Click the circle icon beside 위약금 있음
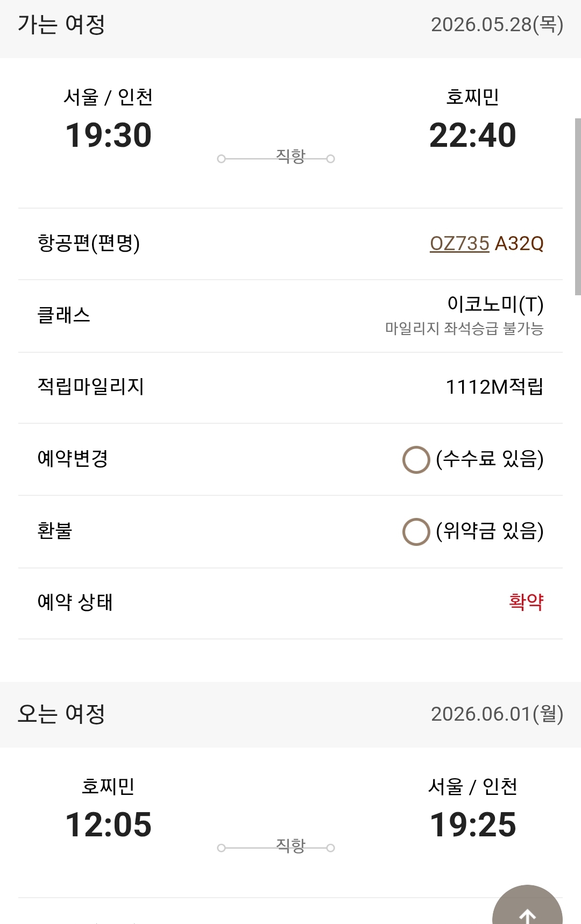The width and height of the screenshot is (581, 924). (416, 532)
